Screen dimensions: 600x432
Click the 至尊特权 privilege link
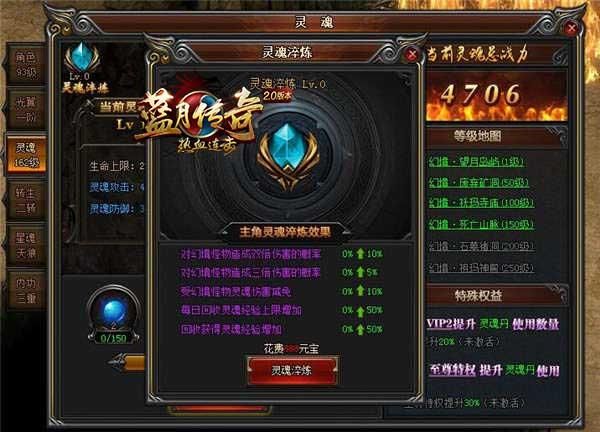[452, 370]
